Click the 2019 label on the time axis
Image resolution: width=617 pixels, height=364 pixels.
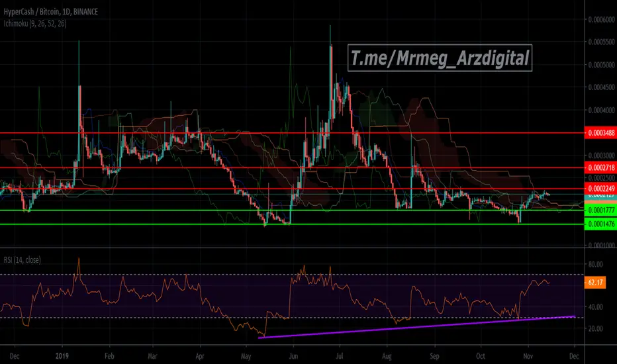click(62, 356)
